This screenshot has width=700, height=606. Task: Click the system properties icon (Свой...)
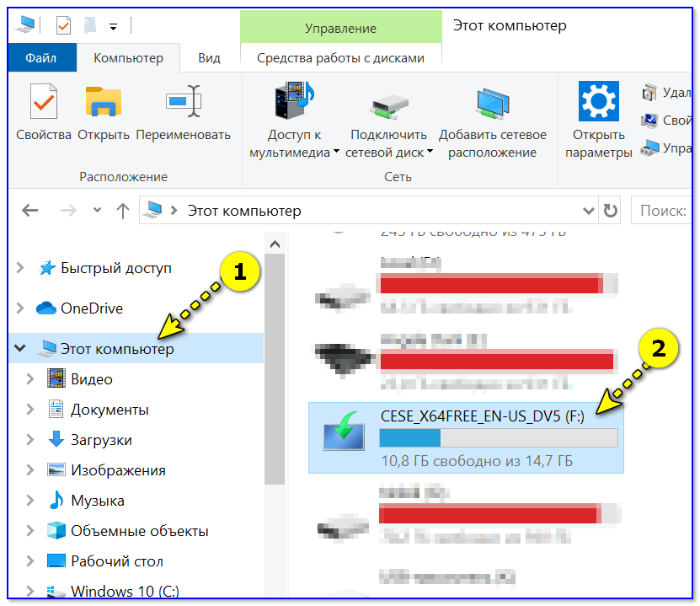pyautogui.click(x=649, y=121)
